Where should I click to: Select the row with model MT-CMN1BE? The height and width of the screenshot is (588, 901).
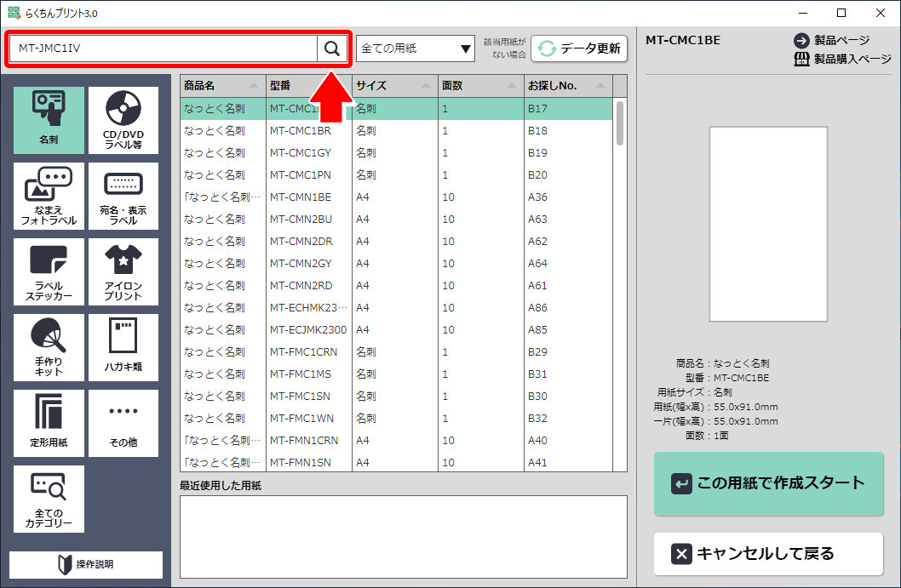(x=397, y=197)
